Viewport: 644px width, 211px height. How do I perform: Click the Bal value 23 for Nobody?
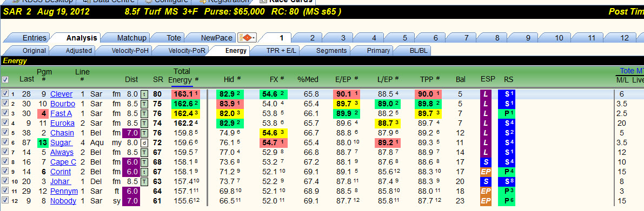click(460, 201)
